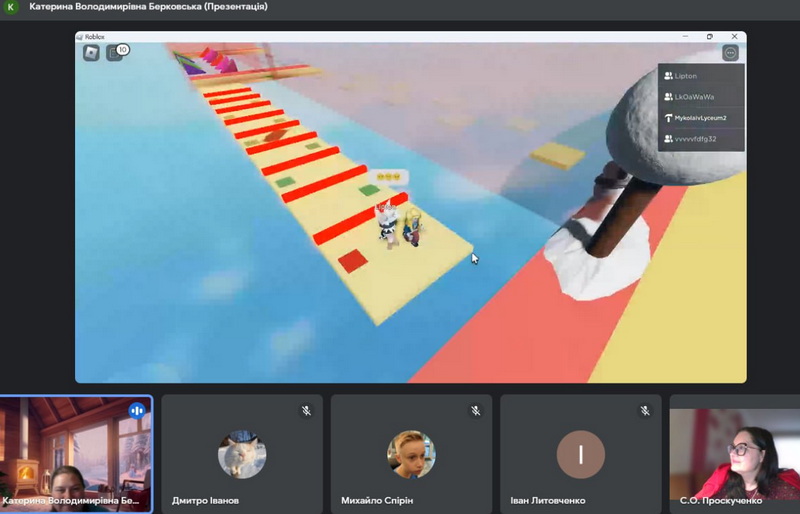Click the blue speaking indicator icon

(x=137, y=410)
